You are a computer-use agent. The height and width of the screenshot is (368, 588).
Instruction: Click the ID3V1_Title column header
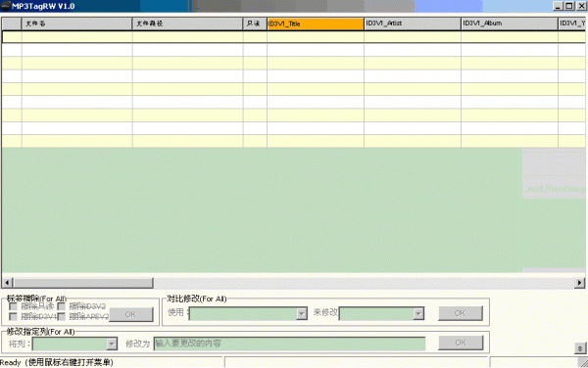[x=316, y=23]
